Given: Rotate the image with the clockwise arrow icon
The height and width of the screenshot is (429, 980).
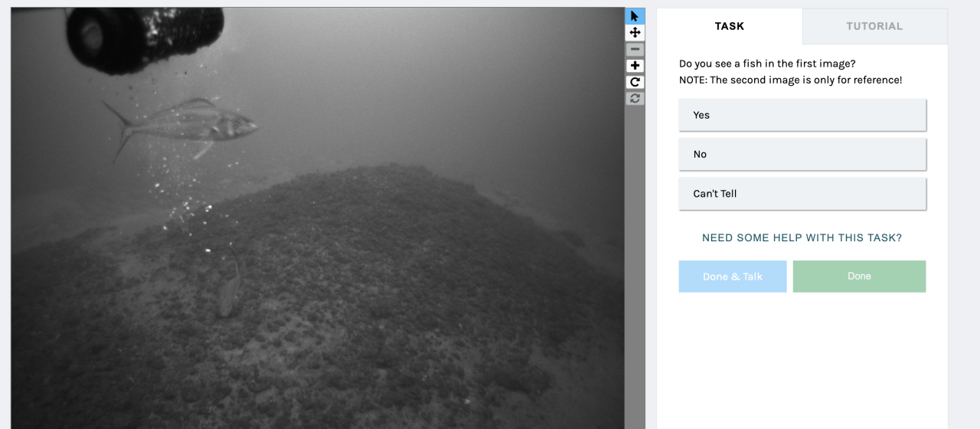Looking at the screenshot, I should 635,82.
